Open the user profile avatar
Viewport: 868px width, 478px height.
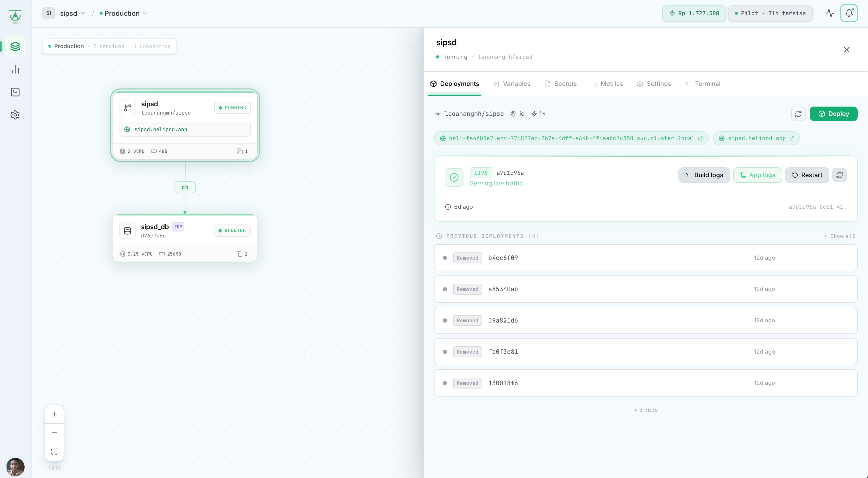tap(15, 467)
